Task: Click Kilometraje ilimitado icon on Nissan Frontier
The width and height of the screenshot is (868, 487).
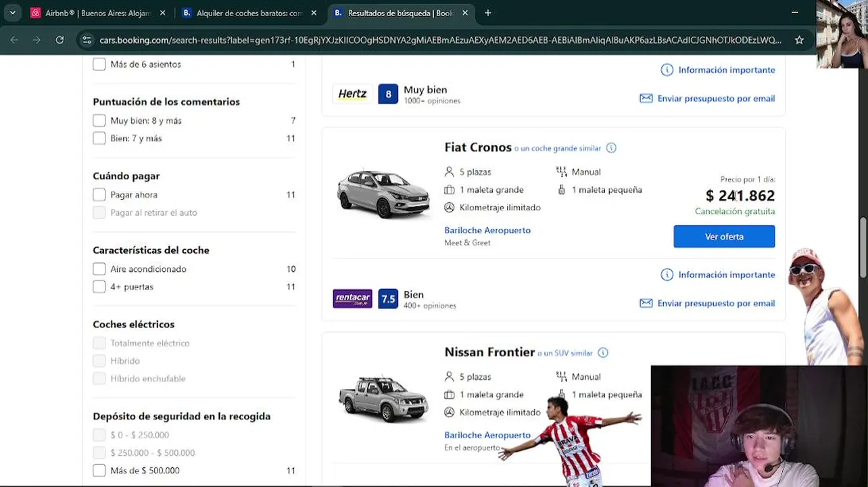Action: click(450, 412)
